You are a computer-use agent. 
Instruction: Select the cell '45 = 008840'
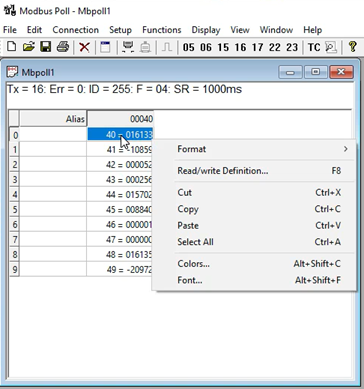coord(120,209)
